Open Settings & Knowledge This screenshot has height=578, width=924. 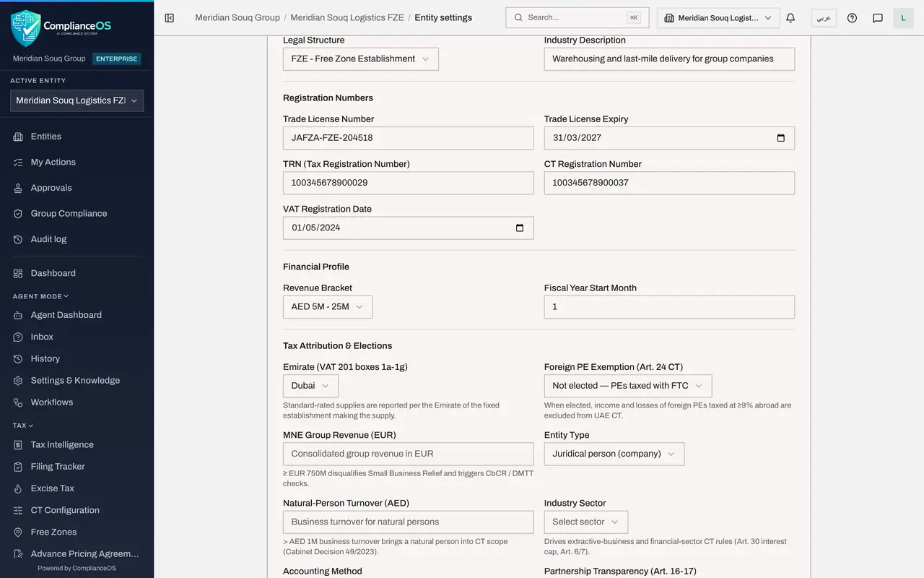click(x=75, y=381)
